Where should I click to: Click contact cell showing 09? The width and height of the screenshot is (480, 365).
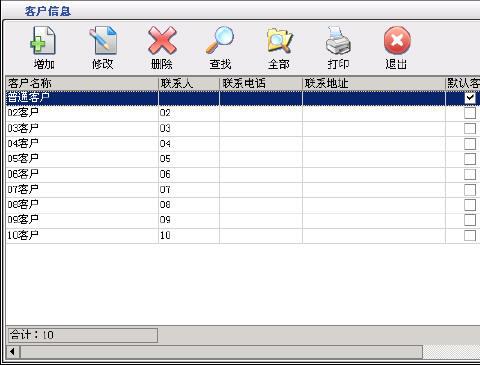click(189, 221)
